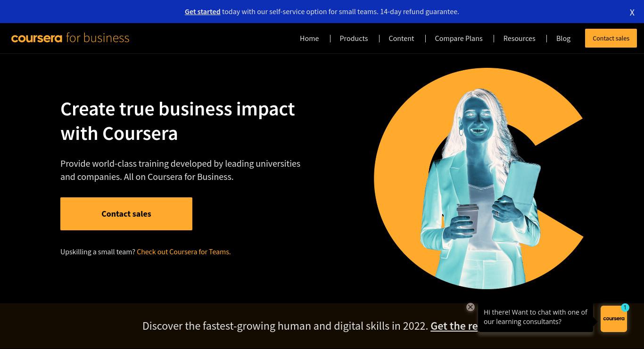Click Contact sales button in header
Screen dimensions: 644x349
[x=611, y=38]
